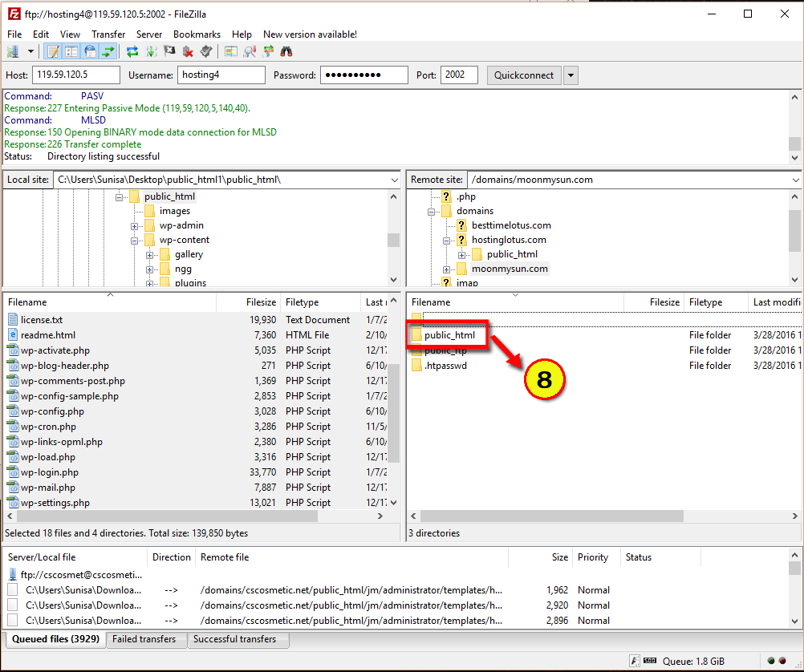Focus the Username input field
The image size is (804, 672).
coord(221,75)
